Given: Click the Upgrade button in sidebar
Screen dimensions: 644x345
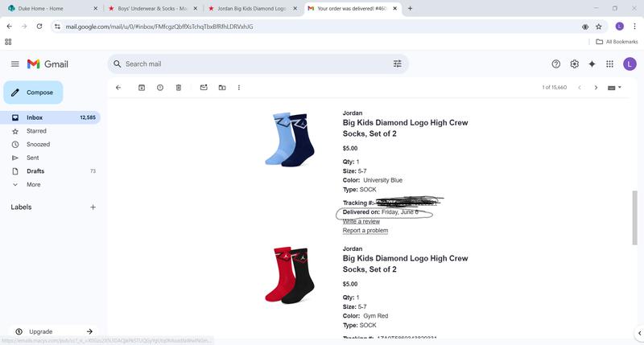Looking at the screenshot, I should [x=54, y=331].
